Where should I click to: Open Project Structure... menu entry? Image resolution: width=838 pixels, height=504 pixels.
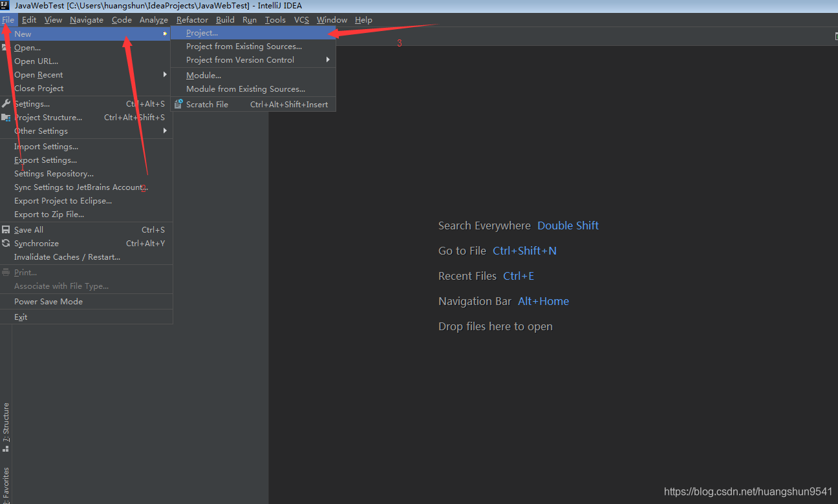pyautogui.click(x=87, y=117)
